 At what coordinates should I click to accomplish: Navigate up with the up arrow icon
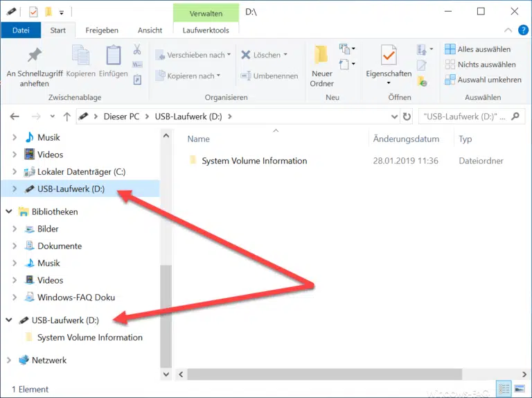(x=66, y=116)
